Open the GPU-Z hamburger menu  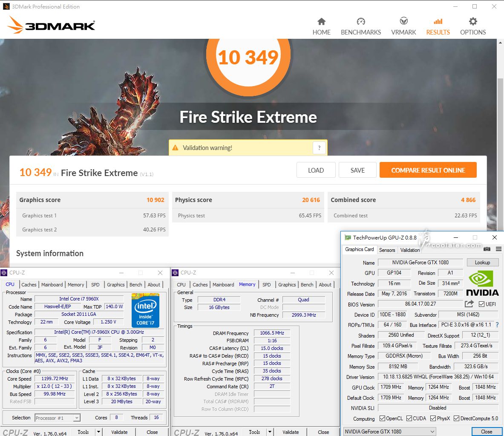click(x=498, y=249)
